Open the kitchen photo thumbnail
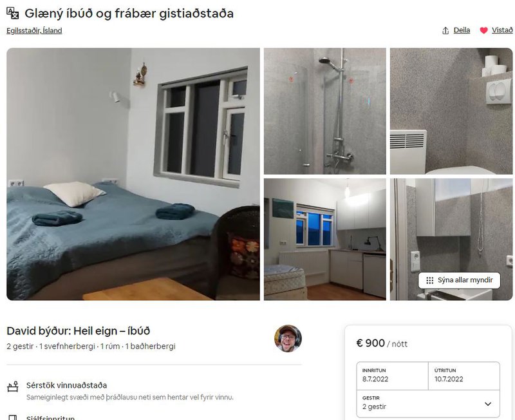Screen dimensions: 515x420 [325, 240]
